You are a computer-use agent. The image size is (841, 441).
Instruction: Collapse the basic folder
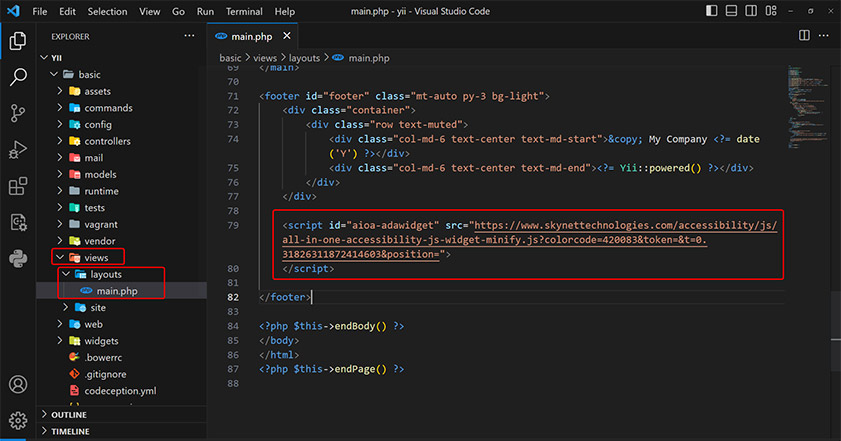coord(121,74)
